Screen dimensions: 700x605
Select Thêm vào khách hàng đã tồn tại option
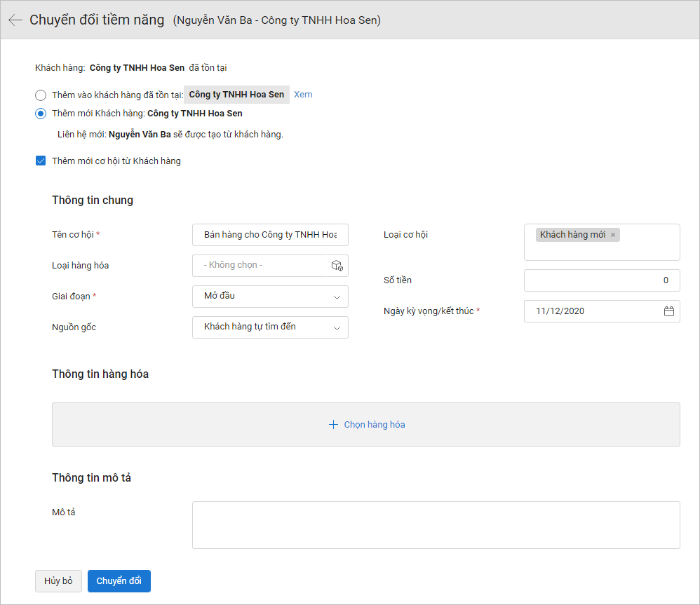tap(41, 95)
